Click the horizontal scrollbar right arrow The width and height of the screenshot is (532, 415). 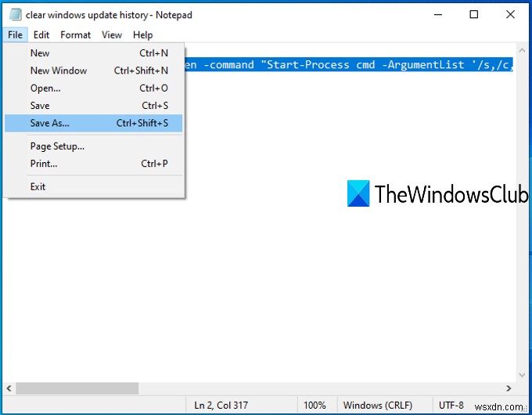pyautogui.click(x=509, y=388)
